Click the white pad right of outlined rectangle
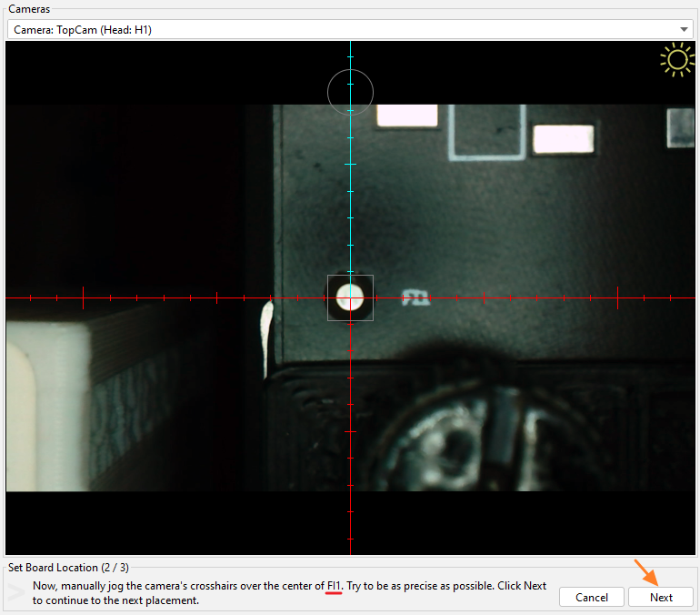The width and height of the screenshot is (700, 615). click(563, 139)
